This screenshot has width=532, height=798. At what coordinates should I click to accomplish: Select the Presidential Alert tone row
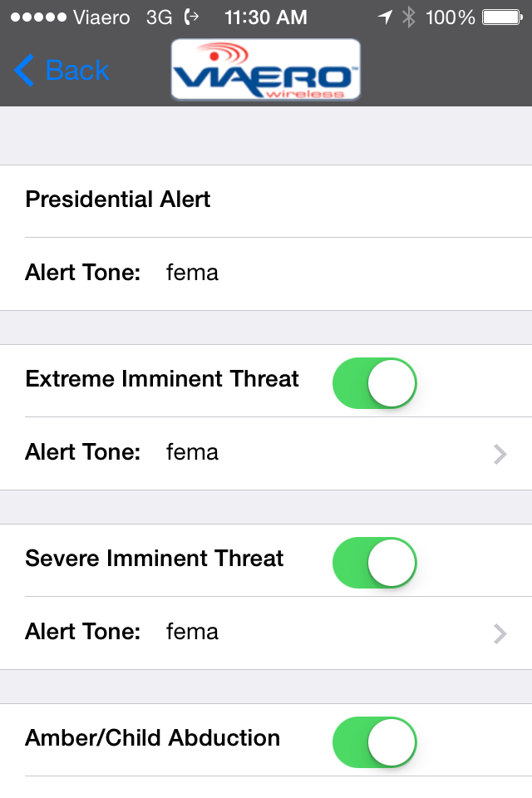[266, 273]
